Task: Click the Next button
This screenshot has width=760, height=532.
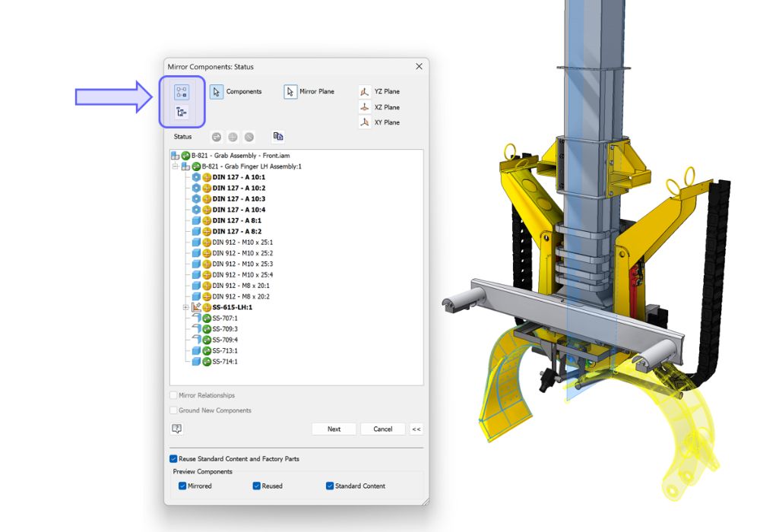Action: tap(334, 429)
